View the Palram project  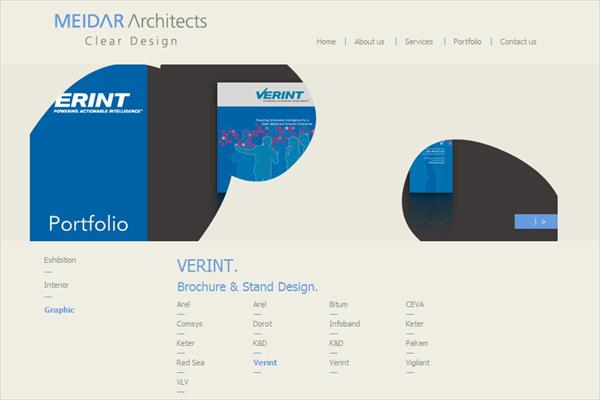click(417, 343)
